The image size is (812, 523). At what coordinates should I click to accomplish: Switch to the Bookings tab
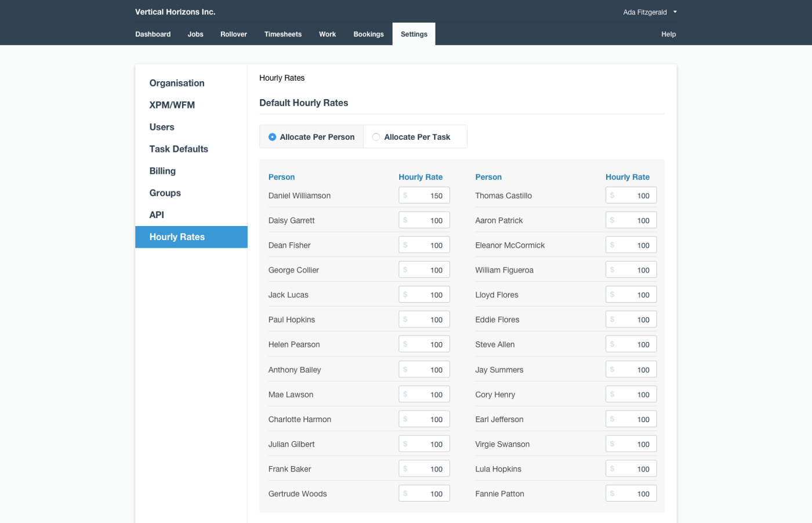pos(368,34)
